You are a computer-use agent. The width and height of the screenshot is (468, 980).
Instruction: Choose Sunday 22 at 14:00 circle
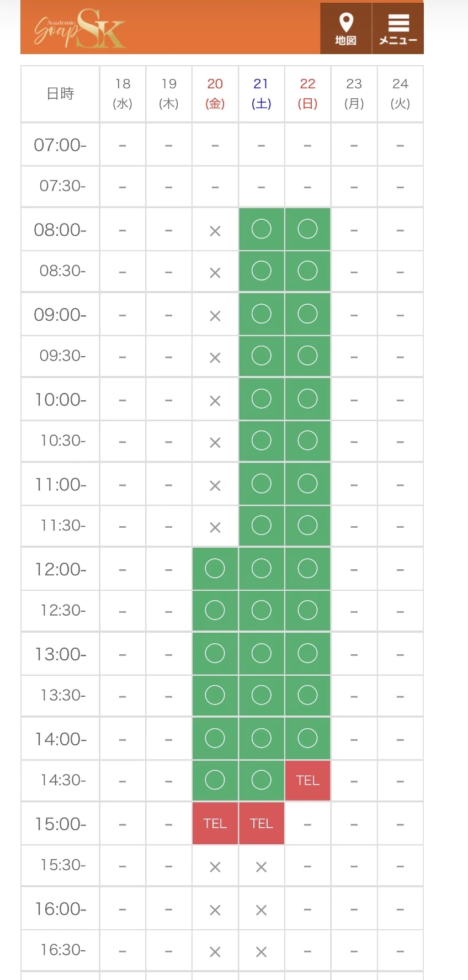307,738
